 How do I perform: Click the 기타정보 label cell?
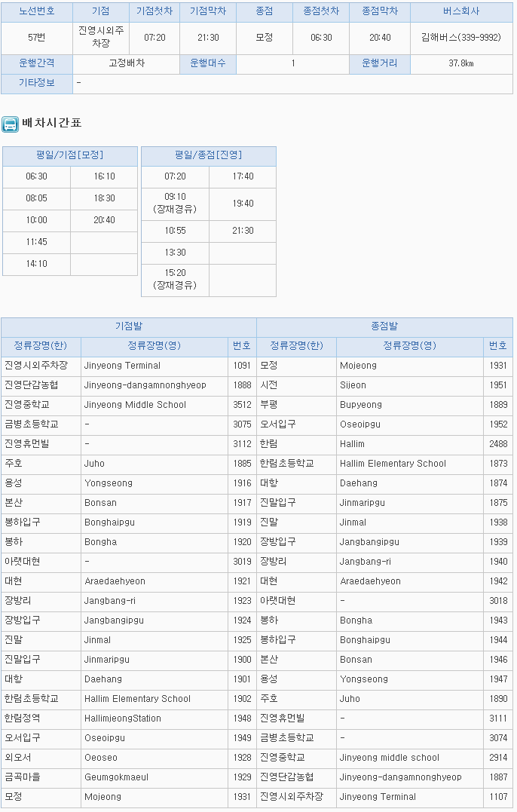[x=37, y=83]
